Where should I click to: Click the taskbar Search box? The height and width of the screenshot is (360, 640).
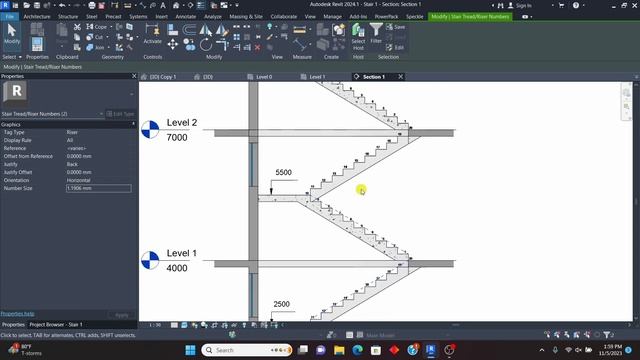247,350
